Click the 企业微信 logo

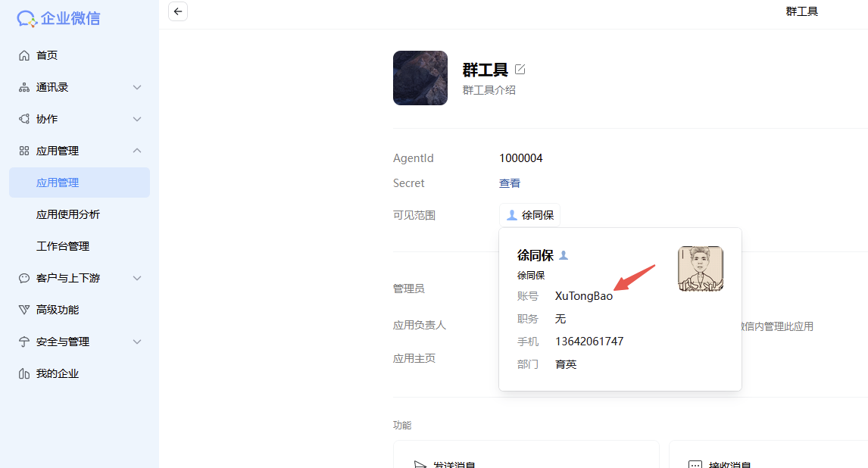point(58,18)
